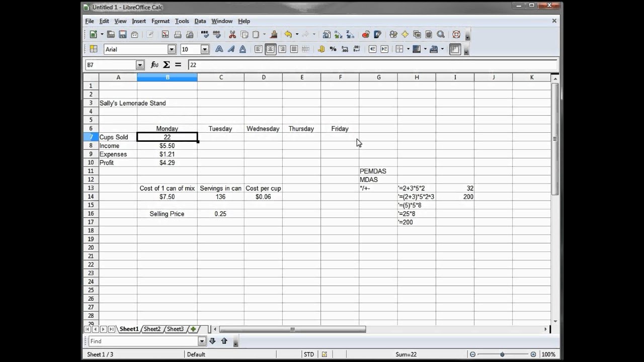Apply the Font Color swatch button
This screenshot has width=644, height=362.
(434, 49)
